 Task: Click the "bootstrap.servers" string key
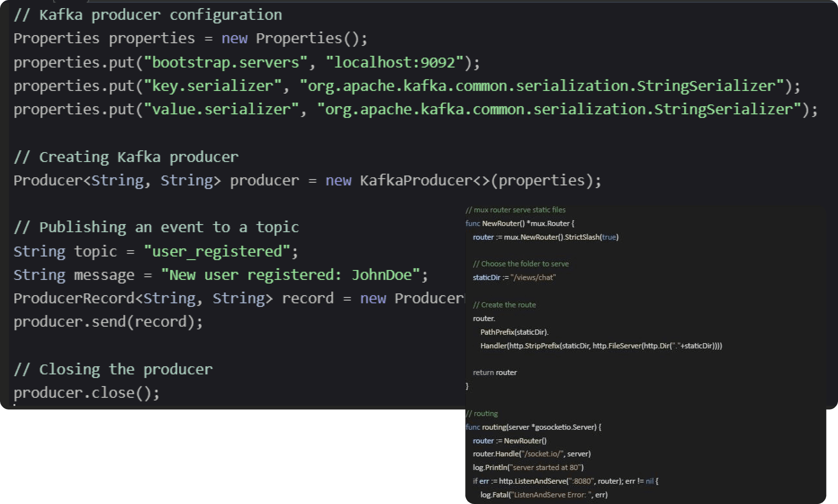(225, 63)
